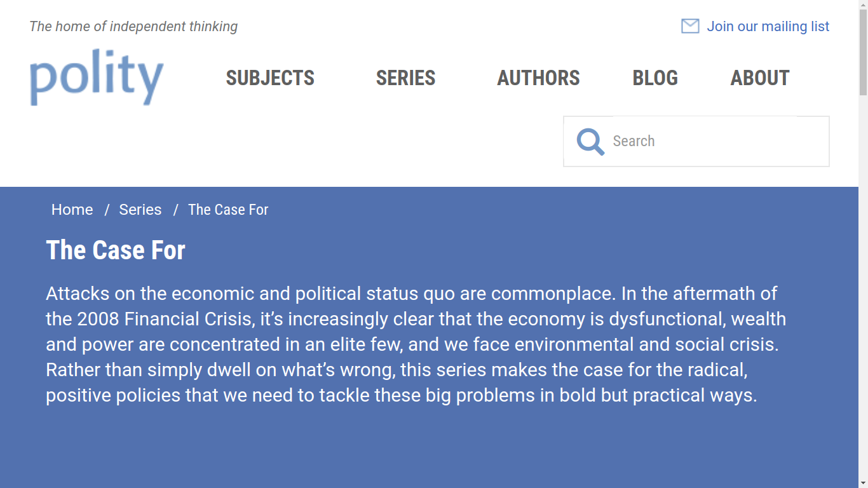Click the magnifying glass search icon

(x=590, y=142)
